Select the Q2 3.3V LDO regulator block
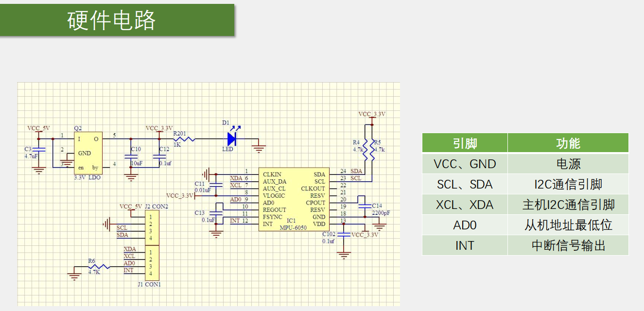The width and height of the screenshot is (644, 311). [88, 153]
